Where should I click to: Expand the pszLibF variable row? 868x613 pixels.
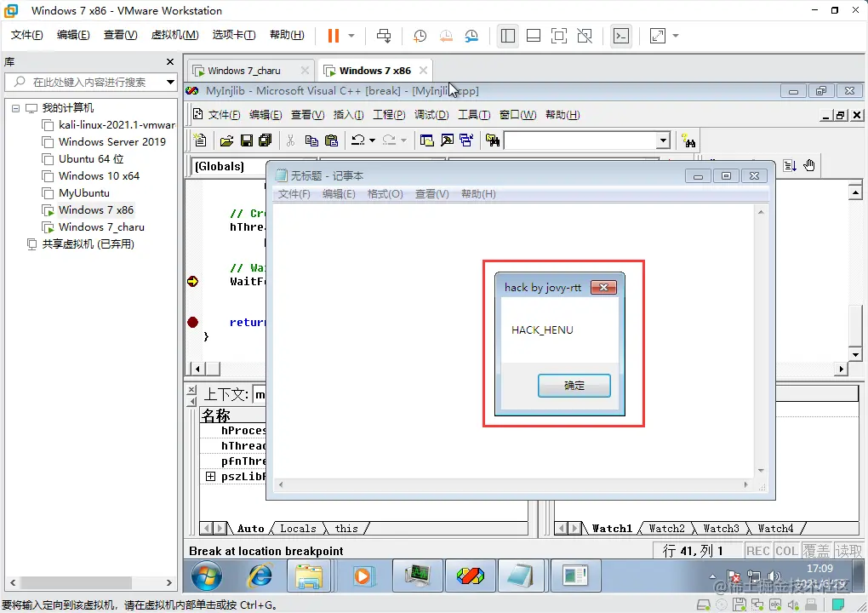(210, 476)
